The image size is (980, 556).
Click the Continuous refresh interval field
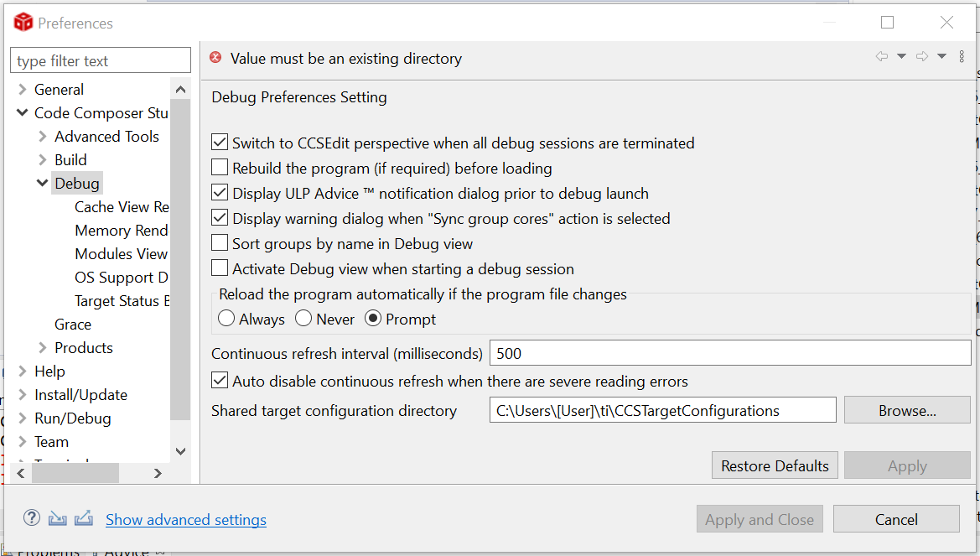[x=729, y=353]
